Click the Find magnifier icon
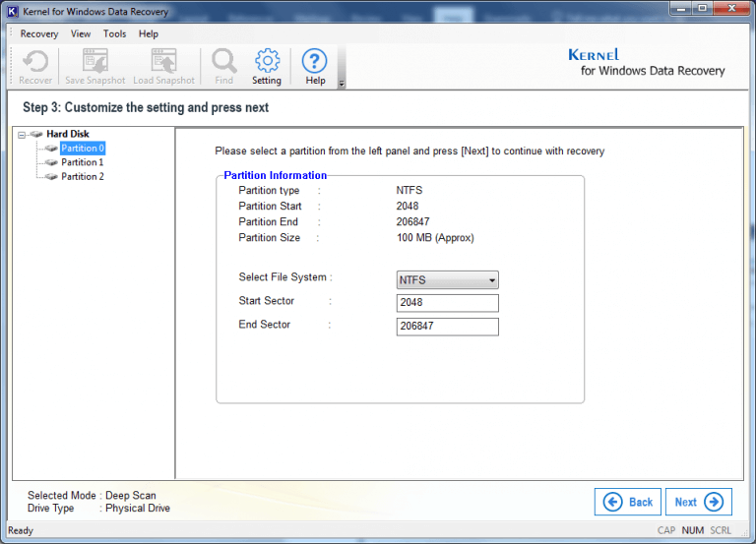The width and height of the screenshot is (756, 544). click(x=223, y=61)
